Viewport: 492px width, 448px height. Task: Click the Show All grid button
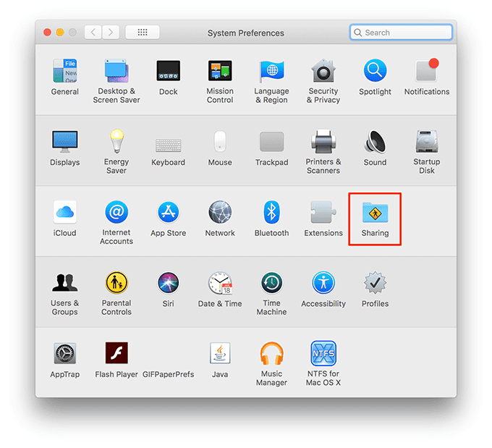(x=143, y=32)
